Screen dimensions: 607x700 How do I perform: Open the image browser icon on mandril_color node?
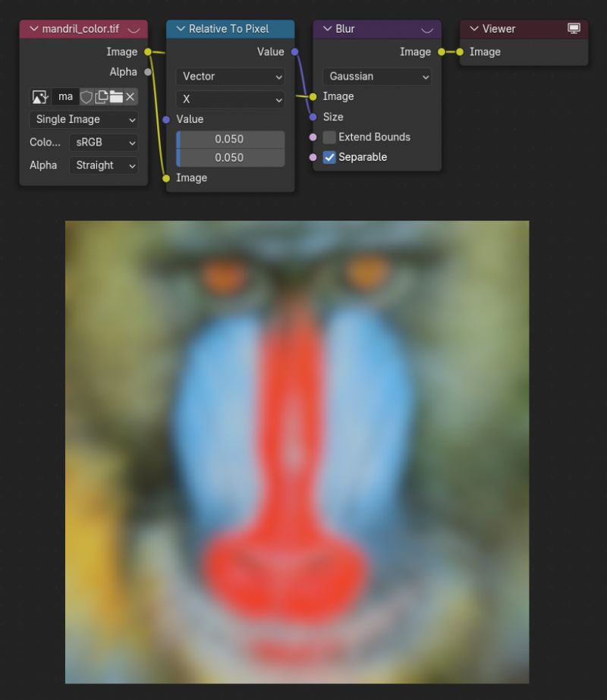(x=39, y=97)
